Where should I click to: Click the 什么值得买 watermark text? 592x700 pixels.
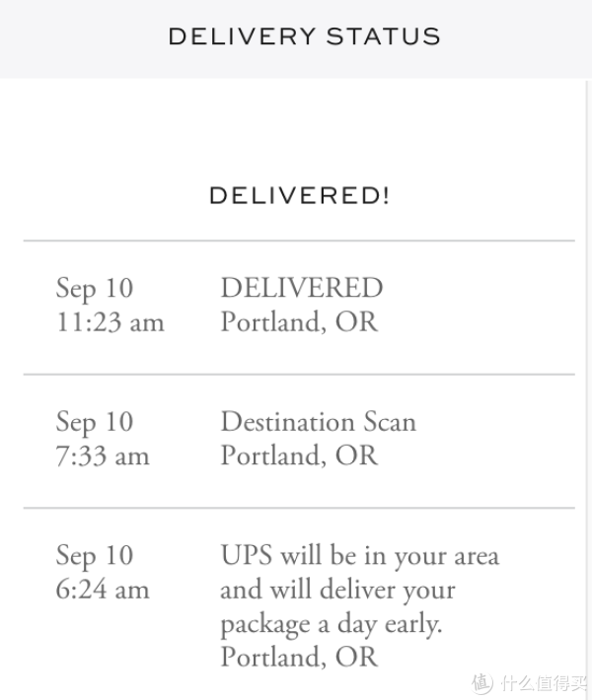tap(539, 682)
